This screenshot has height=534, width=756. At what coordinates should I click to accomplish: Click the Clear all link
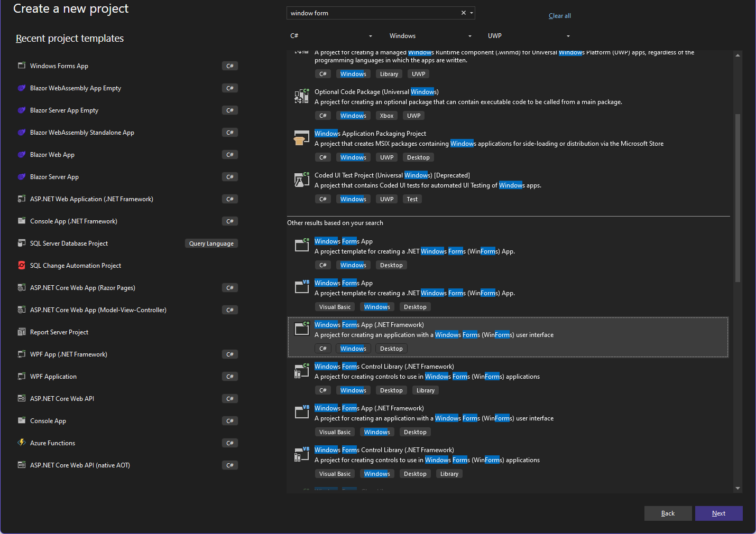[x=560, y=16]
